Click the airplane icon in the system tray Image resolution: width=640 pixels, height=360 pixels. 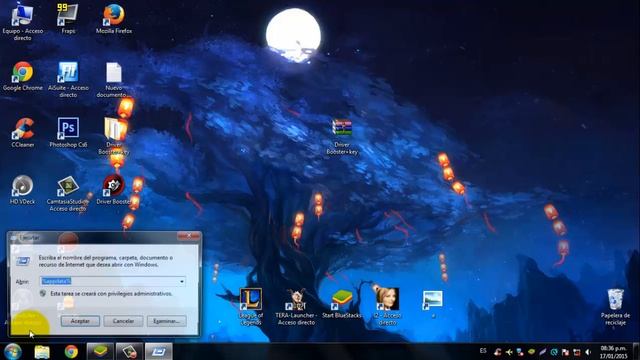coord(509,352)
